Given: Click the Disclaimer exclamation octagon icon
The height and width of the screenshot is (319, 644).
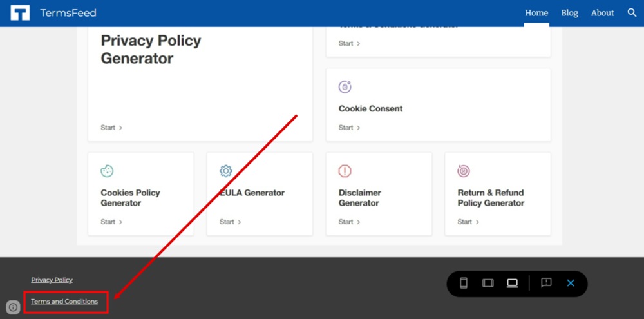Looking at the screenshot, I should coord(345,171).
